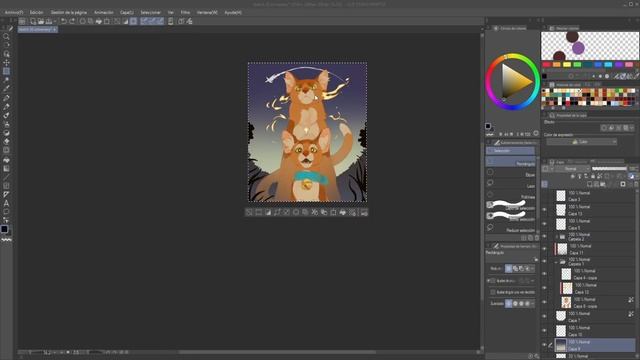Select Polilínea sub tool
The image size is (640, 360).
pos(510,195)
